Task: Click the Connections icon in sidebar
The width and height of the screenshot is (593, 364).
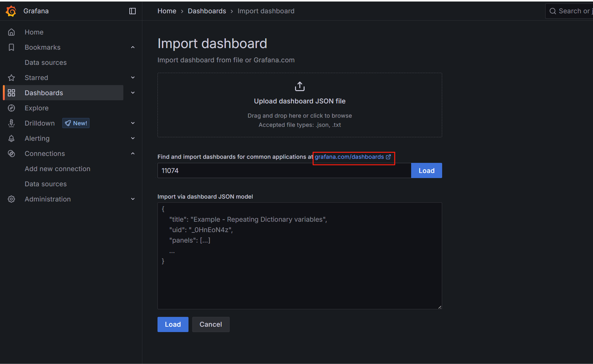Action: pyautogui.click(x=11, y=153)
